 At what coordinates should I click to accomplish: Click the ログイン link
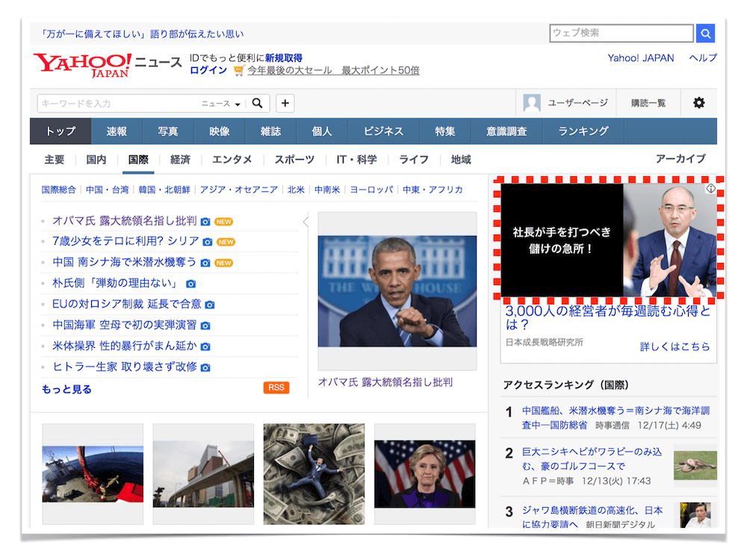pyautogui.click(x=207, y=70)
